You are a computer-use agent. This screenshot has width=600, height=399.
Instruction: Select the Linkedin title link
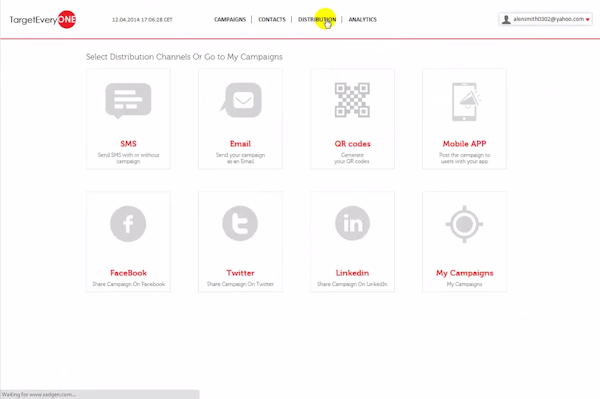[352, 273]
